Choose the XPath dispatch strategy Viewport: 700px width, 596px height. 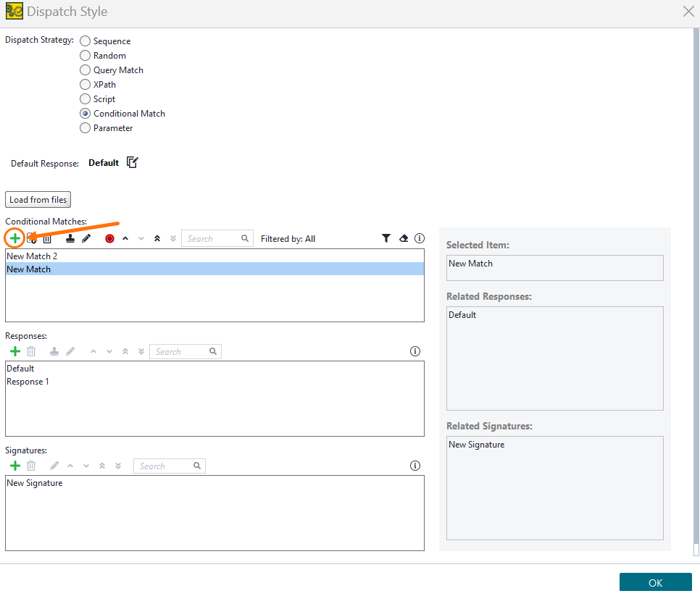[85, 84]
